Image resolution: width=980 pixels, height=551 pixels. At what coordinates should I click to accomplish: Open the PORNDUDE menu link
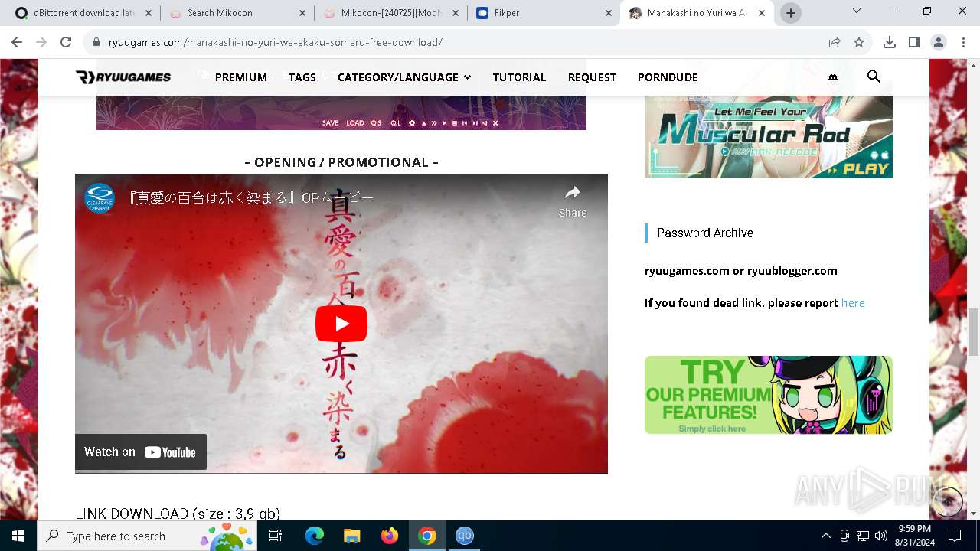pyautogui.click(x=668, y=77)
